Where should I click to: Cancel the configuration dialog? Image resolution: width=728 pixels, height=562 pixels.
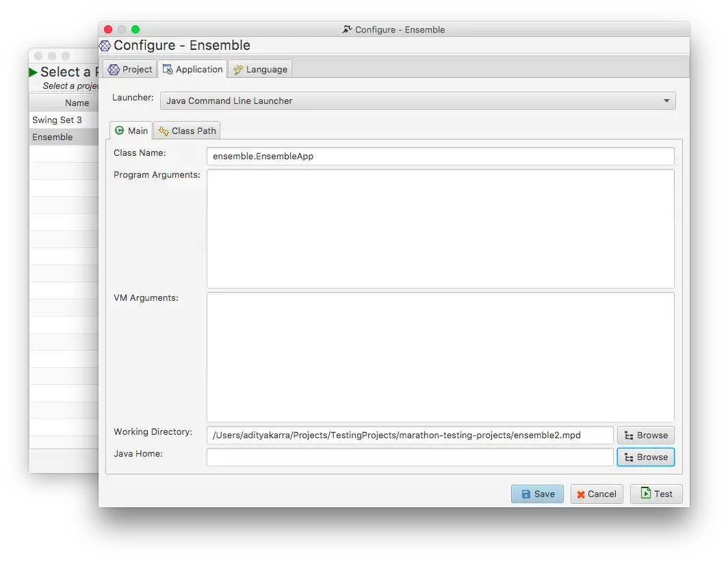pos(597,494)
